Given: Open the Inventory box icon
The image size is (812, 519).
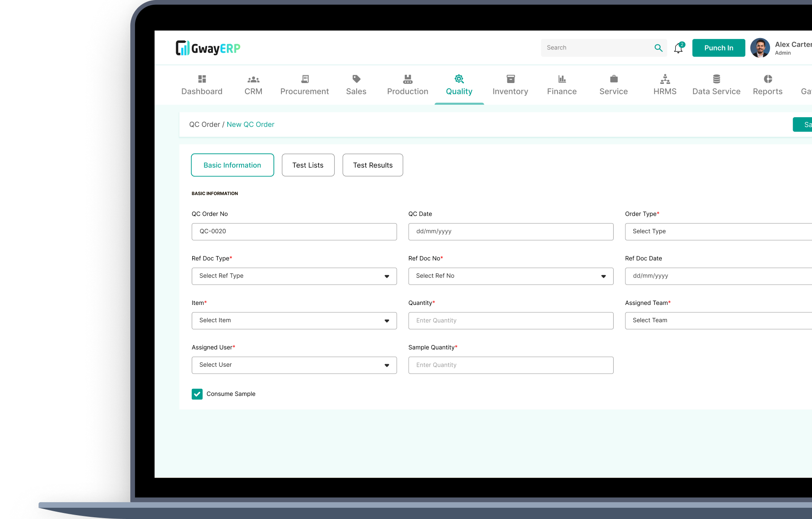Looking at the screenshot, I should (510, 79).
